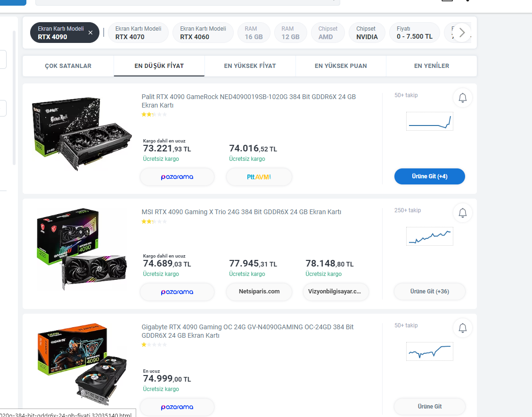Switch to the Çok Satanlar tab
The width and height of the screenshot is (532, 417).
[x=68, y=66]
